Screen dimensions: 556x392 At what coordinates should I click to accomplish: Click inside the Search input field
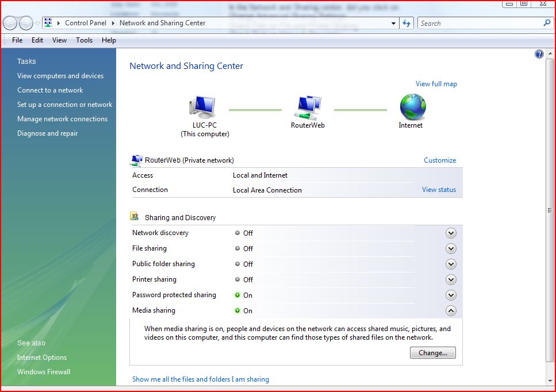click(x=479, y=24)
